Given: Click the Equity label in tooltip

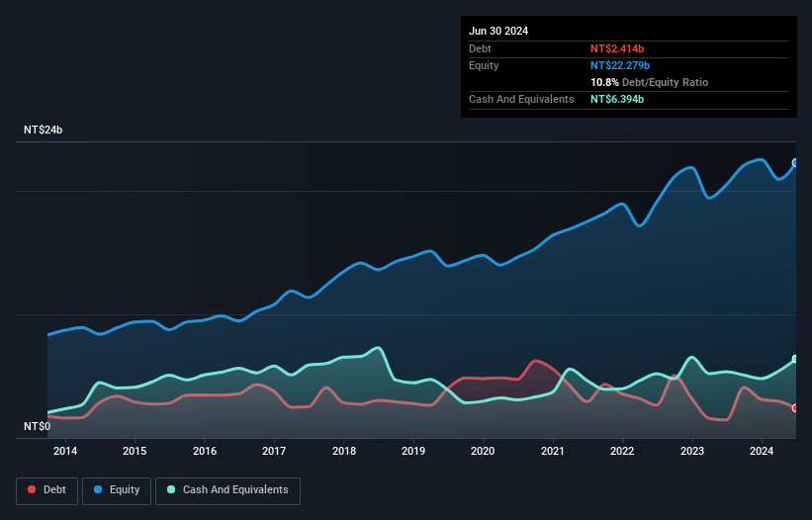Looking at the screenshot, I should [484, 65].
